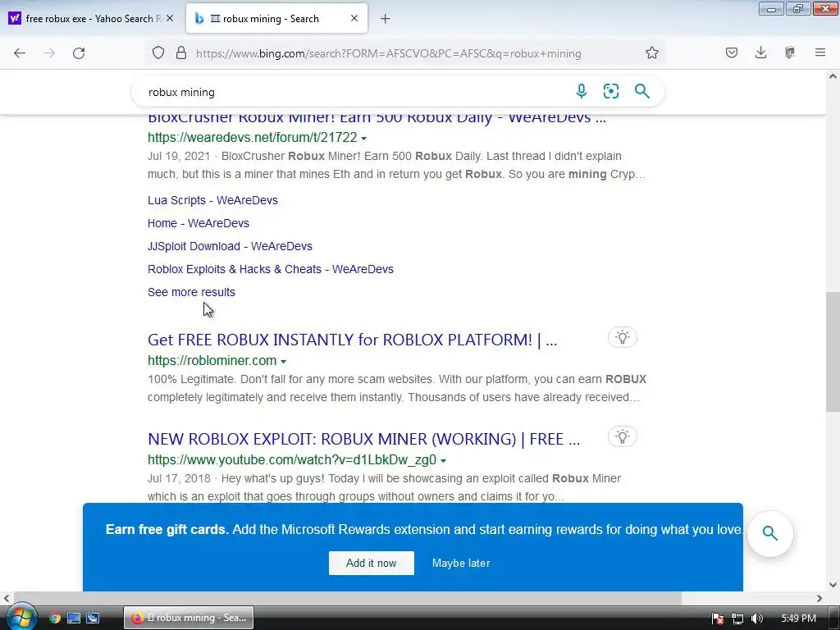Click the vertical scrollbar thumb

coord(833,351)
